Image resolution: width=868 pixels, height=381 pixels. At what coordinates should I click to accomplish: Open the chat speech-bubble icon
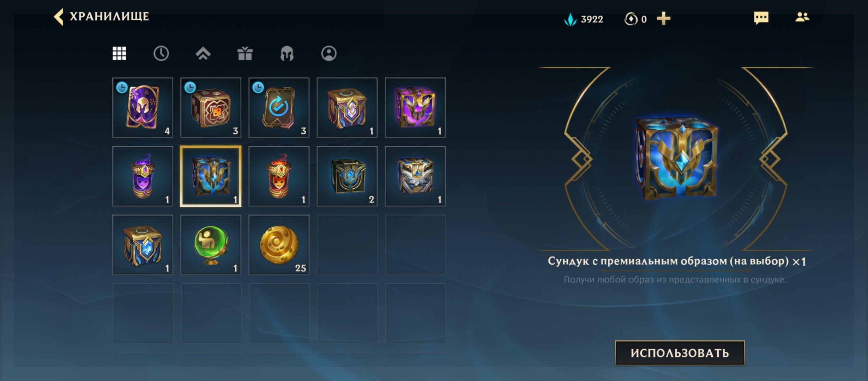point(761,18)
